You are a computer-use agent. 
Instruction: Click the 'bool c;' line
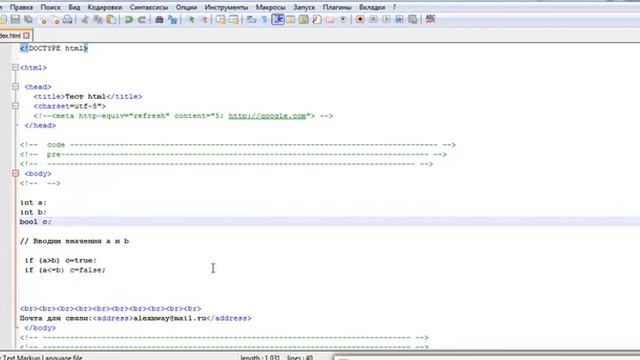[x=36, y=222]
